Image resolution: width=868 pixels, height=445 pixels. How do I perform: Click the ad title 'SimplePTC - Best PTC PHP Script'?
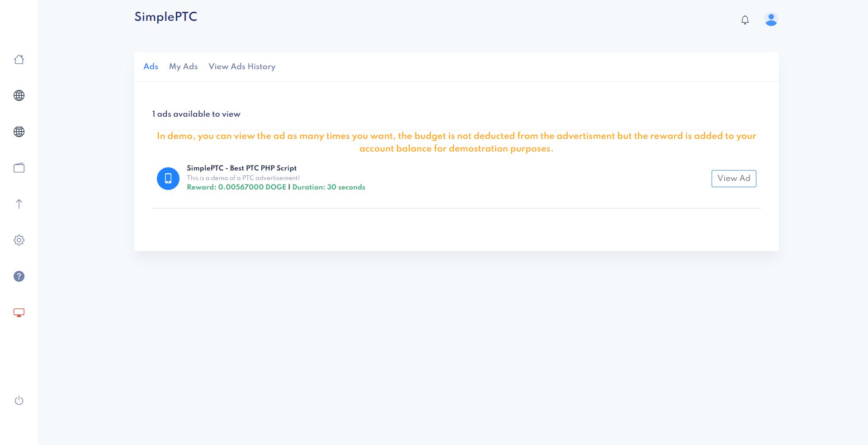241,168
